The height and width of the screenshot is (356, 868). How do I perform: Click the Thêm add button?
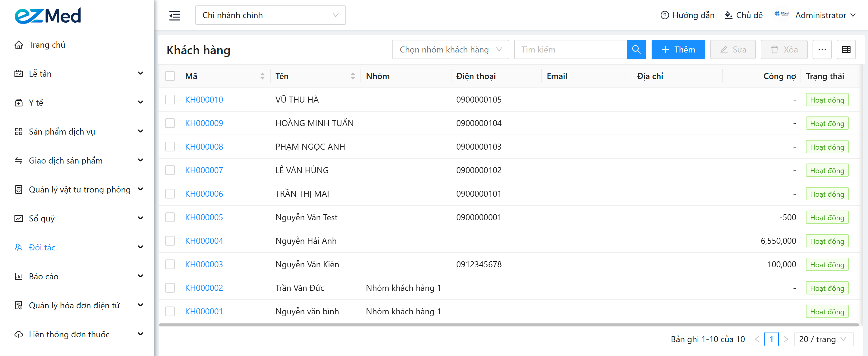678,49
